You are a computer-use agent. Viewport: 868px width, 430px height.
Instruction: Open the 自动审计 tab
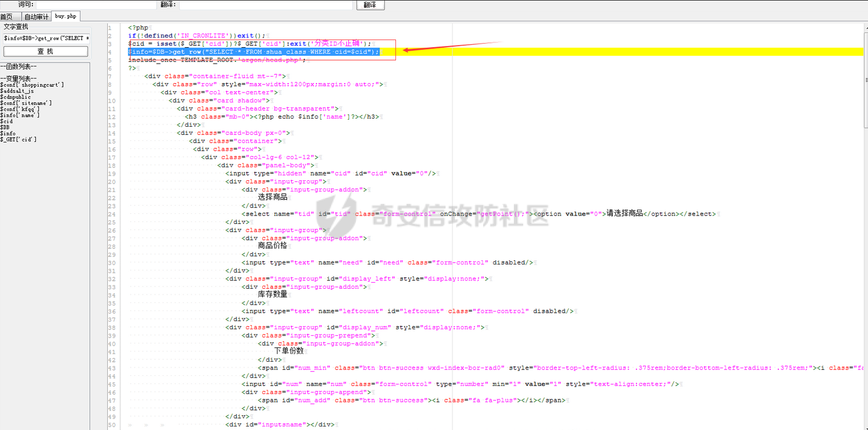click(37, 16)
